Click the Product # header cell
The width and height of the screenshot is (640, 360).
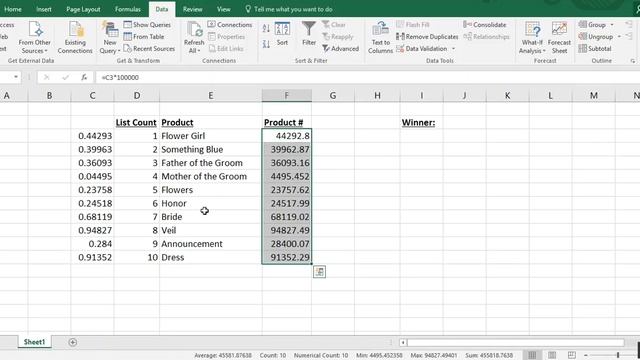click(x=287, y=122)
